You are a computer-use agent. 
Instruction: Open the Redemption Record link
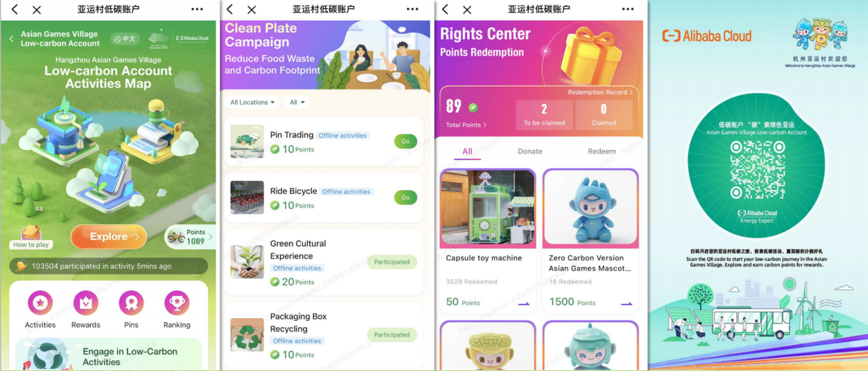600,92
